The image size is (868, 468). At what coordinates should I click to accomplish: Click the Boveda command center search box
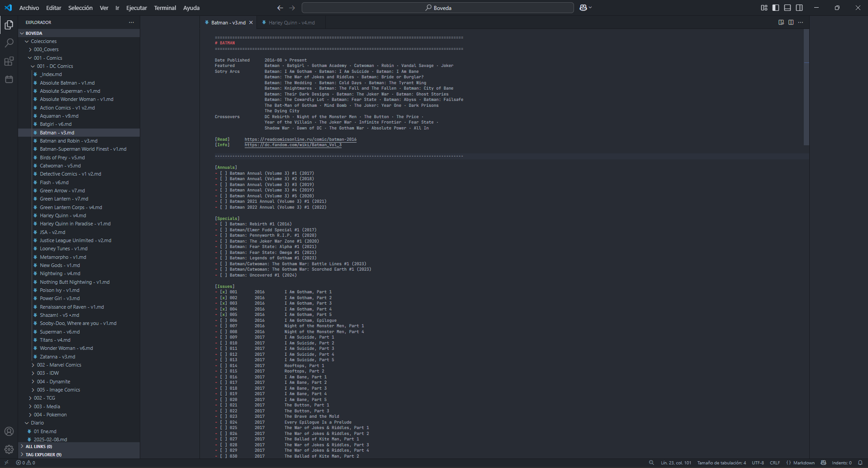[437, 8]
